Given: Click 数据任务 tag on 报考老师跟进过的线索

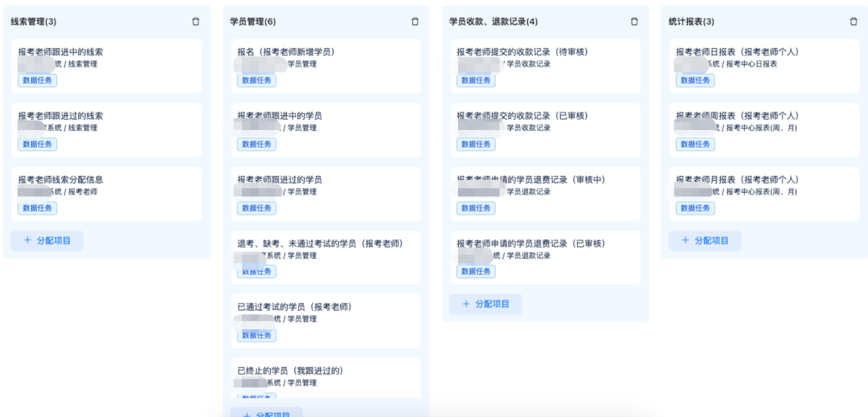Looking at the screenshot, I should (37, 145).
